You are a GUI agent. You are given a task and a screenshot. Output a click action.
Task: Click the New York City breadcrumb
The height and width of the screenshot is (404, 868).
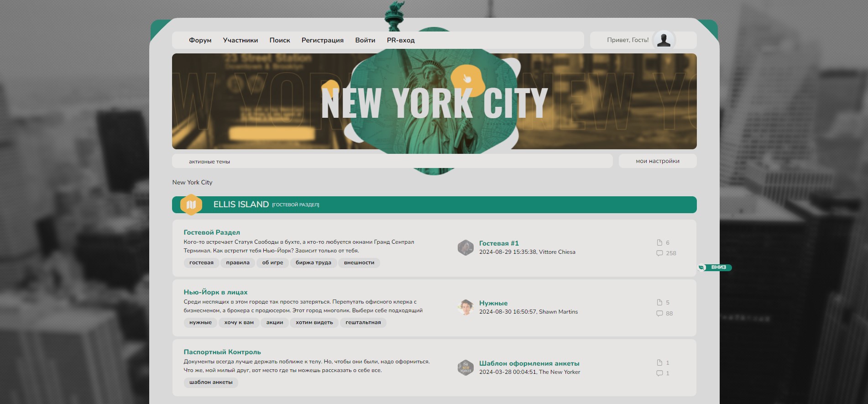pyautogui.click(x=192, y=182)
